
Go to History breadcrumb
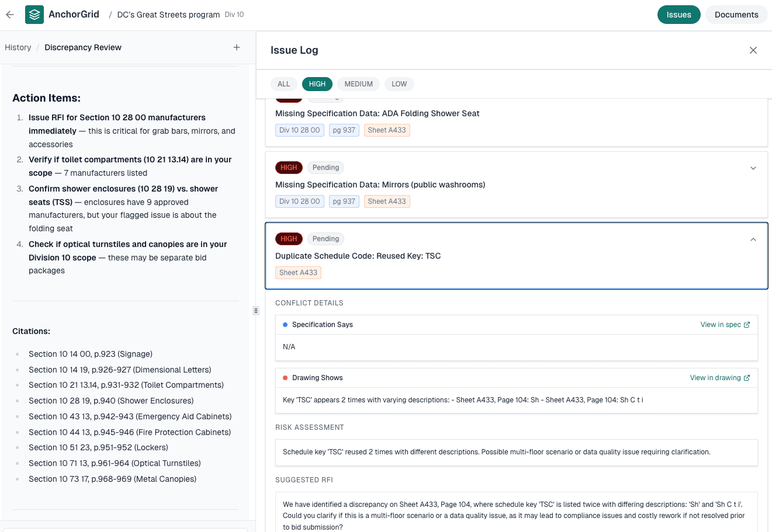[18, 47]
